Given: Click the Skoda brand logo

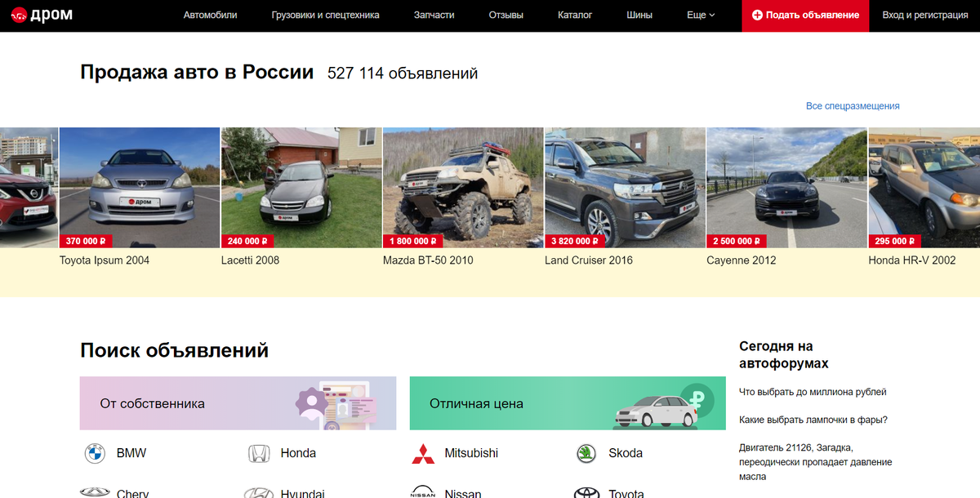Looking at the screenshot, I should click(586, 453).
